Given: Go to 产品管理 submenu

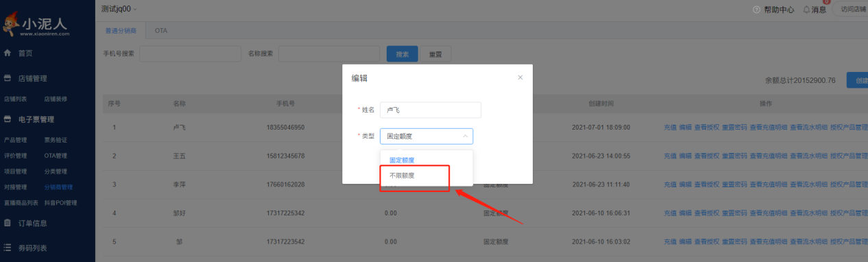Looking at the screenshot, I should (15, 140).
